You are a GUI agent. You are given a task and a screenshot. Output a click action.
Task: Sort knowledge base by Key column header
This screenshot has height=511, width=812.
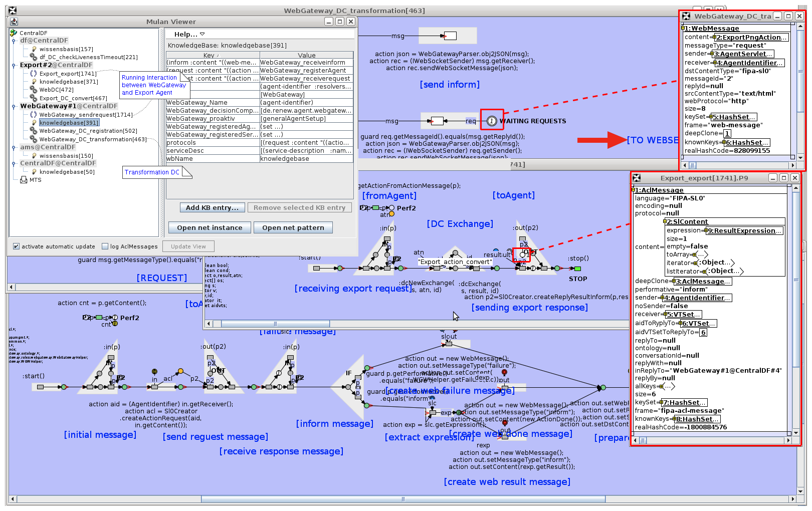click(x=213, y=55)
